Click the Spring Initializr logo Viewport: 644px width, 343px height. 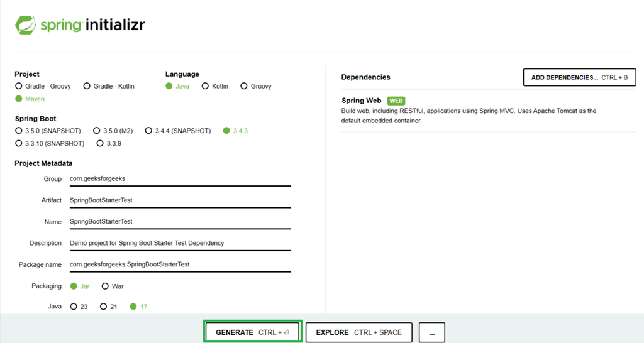(80, 25)
